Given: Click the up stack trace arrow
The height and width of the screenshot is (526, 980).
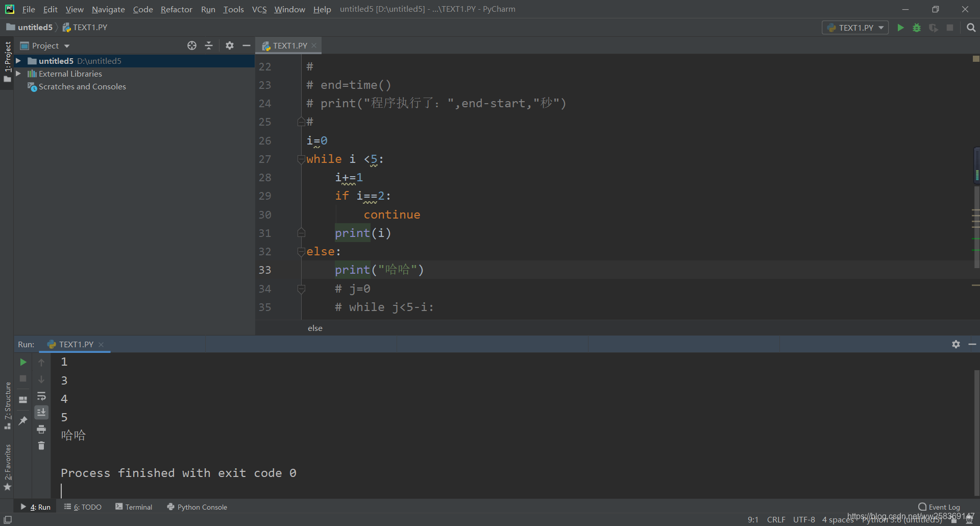Looking at the screenshot, I should [x=41, y=362].
